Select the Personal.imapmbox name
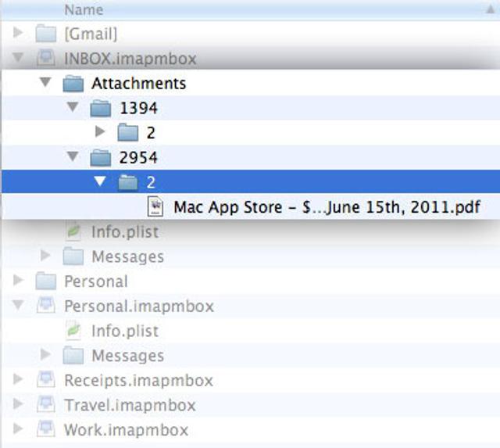The image size is (500, 448). (139, 306)
